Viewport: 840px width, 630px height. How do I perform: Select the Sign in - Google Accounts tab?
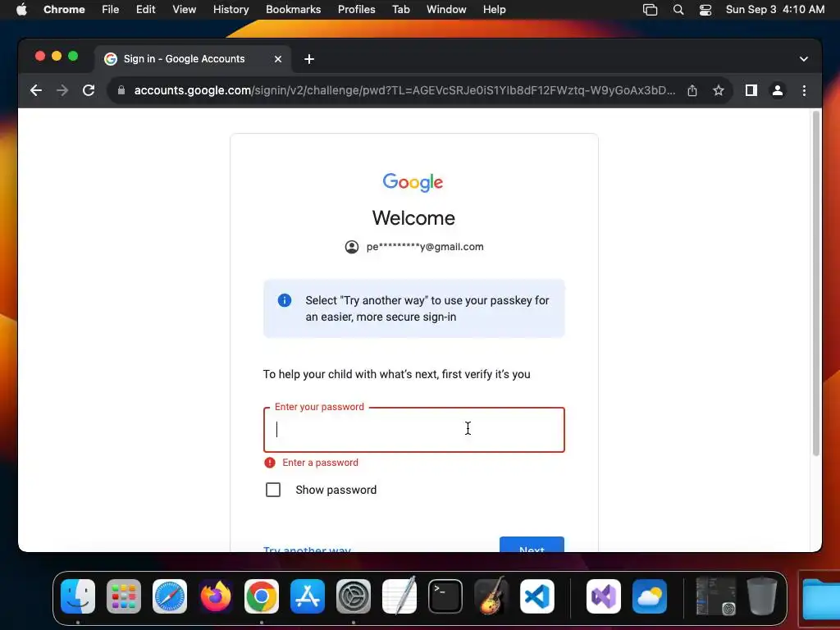tap(194, 59)
